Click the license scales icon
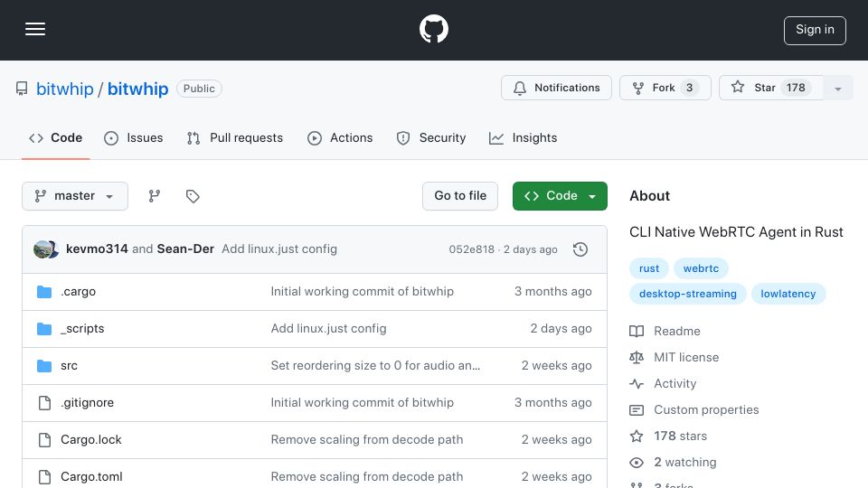The image size is (868, 488). click(x=637, y=358)
